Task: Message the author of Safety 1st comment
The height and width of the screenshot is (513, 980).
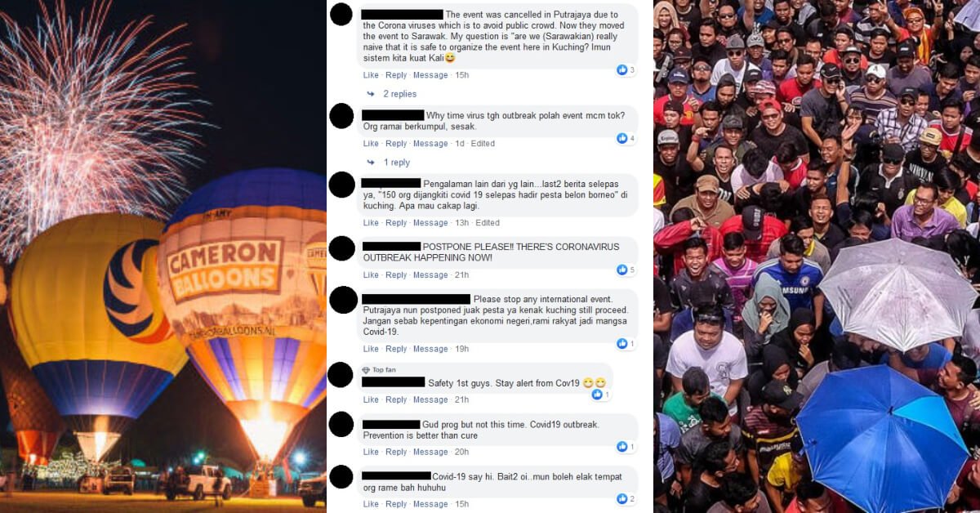Action: point(430,399)
